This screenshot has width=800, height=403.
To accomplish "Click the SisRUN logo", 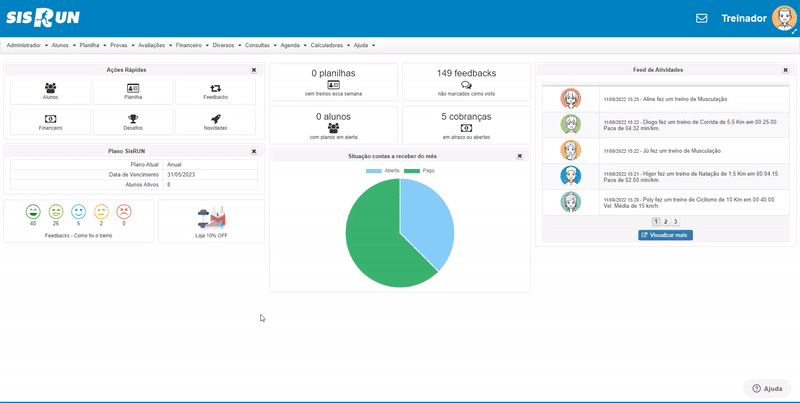I will coord(43,18).
